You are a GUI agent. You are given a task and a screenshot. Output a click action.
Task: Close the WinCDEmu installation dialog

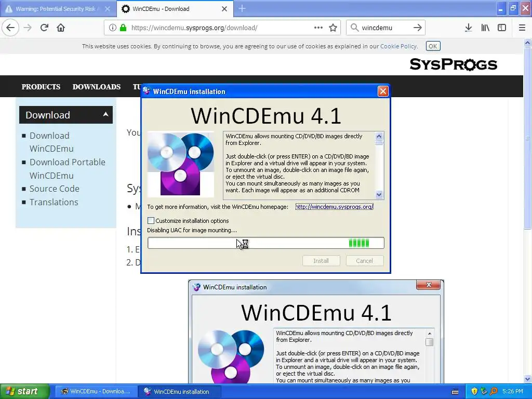click(x=383, y=91)
